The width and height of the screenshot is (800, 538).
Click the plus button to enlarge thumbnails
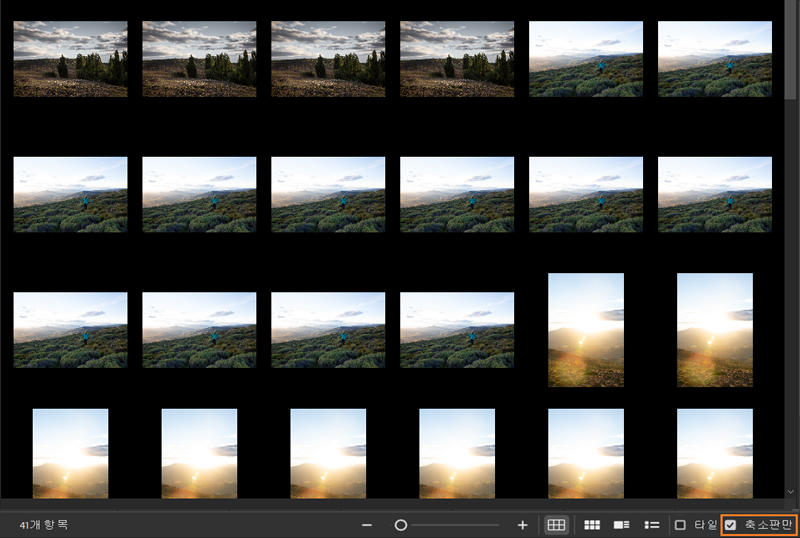click(x=522, y=525)
